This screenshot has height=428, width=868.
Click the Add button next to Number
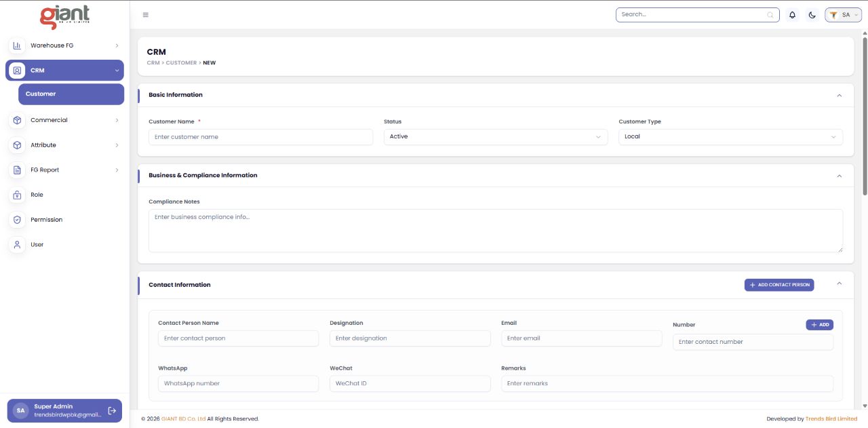tap(819, 325)
